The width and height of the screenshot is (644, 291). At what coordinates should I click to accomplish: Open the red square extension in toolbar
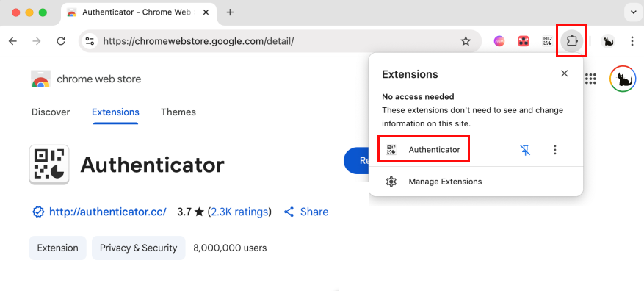pyautogui.click(x=524, y=41)
